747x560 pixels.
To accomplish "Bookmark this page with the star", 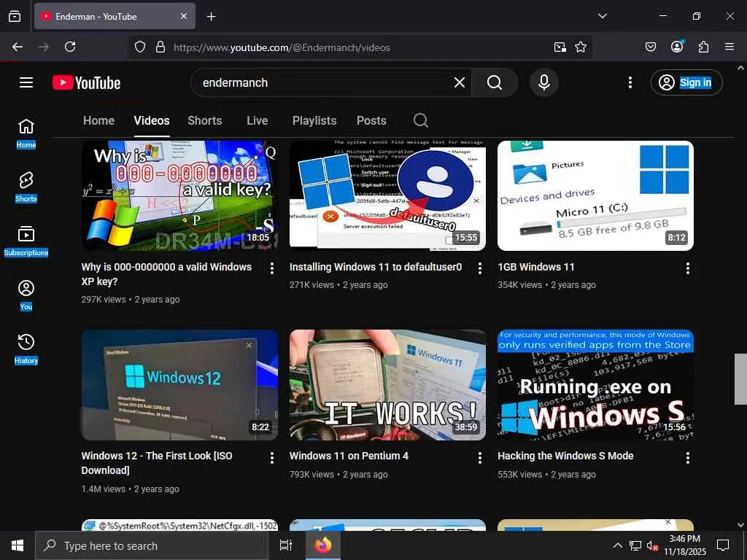I will tap(580, 47).
